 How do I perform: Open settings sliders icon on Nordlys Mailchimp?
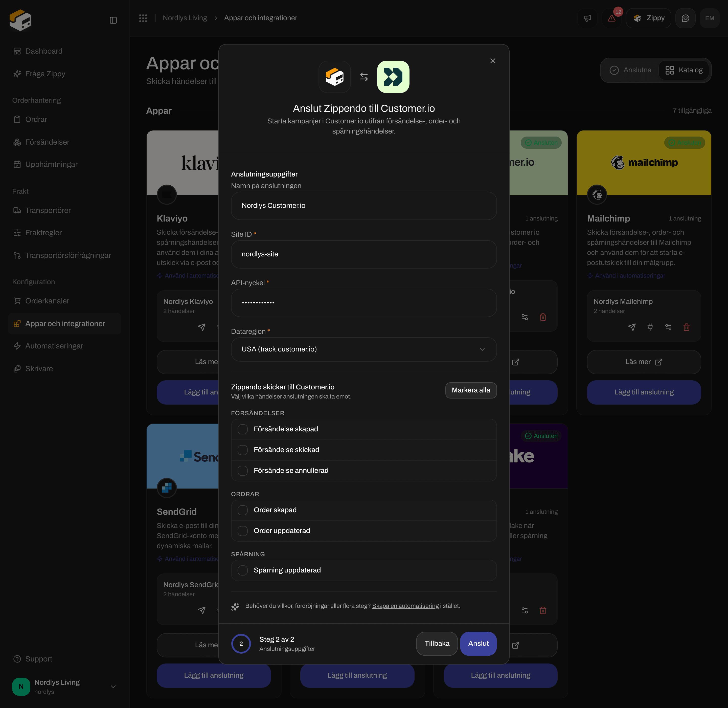[x=668, y=327]
